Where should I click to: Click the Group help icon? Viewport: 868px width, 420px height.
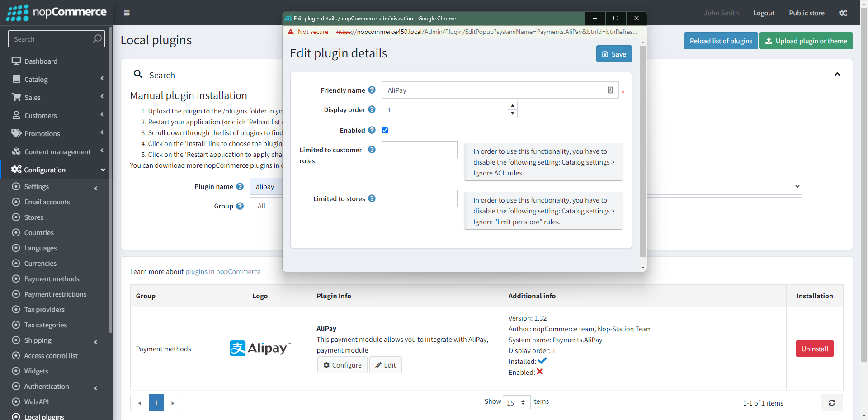point(240,206)
